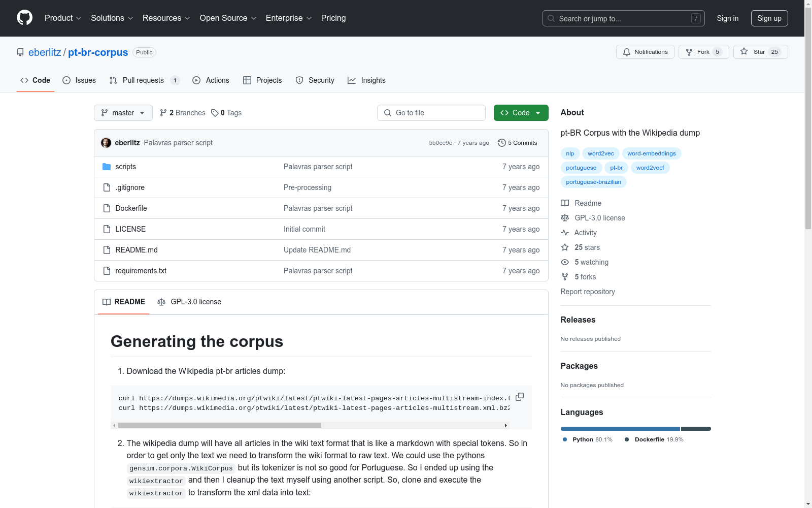Click the Search or jump to field
This screenshot has height=508, width=812.
tap(624, 18)
